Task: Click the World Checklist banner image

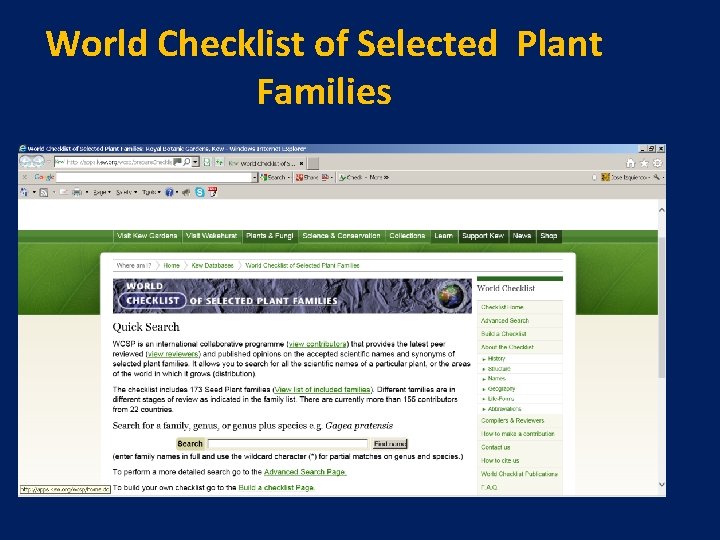Action: 292,296
